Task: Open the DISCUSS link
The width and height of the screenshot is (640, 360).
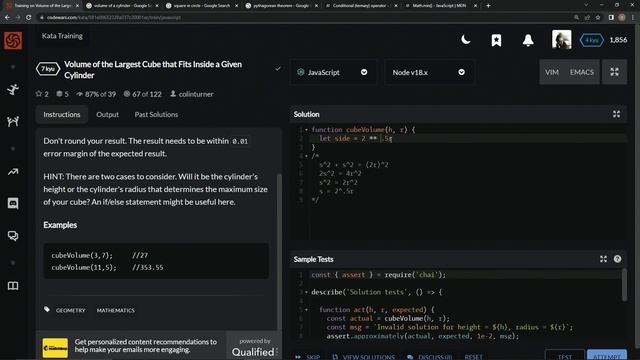Action: [x=429, y=357]
